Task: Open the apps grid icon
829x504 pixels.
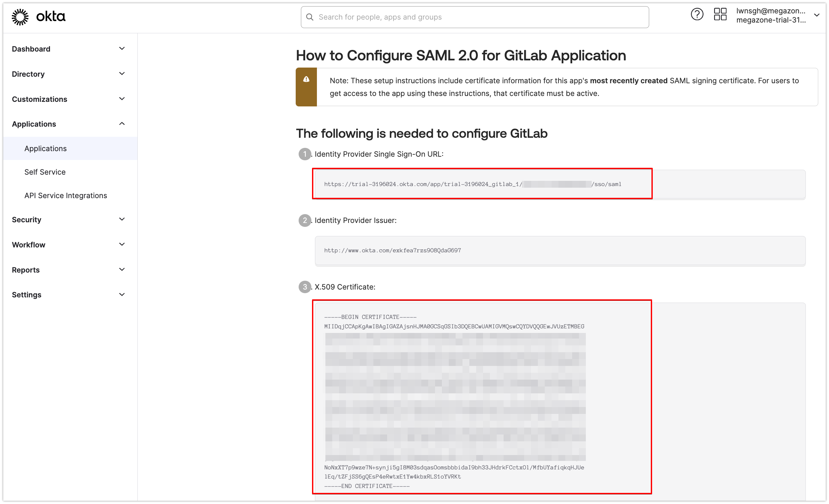Action: point(720,14)
